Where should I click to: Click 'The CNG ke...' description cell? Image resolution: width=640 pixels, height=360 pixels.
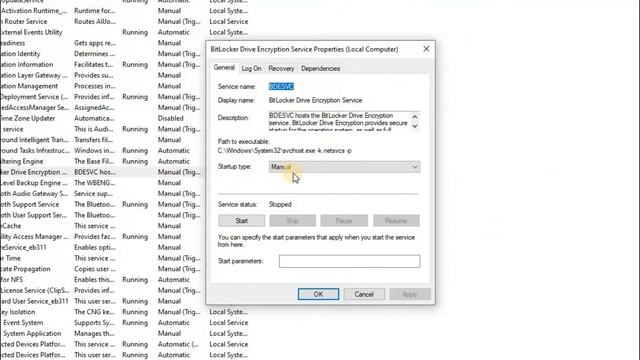pyautogui.click(x=94, y=312)
